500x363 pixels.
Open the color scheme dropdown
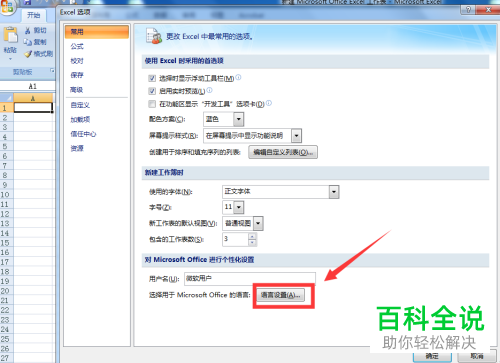(238, 119)
